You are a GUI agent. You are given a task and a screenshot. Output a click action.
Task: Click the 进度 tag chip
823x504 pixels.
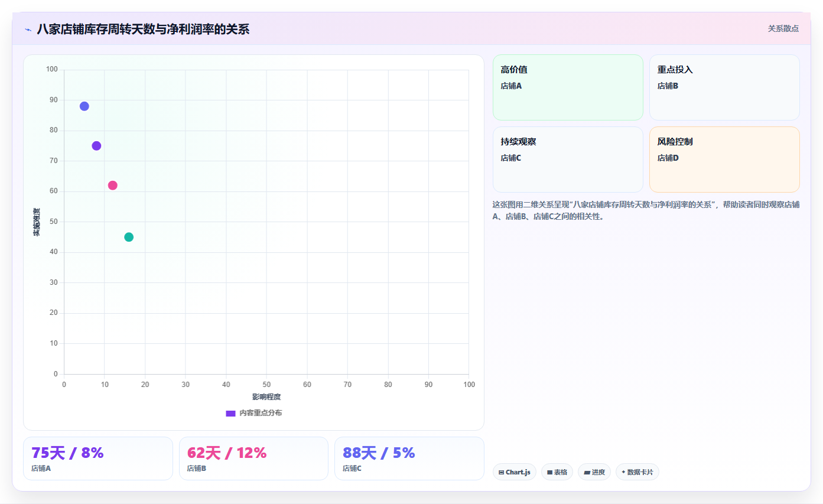tap(594, 472)
